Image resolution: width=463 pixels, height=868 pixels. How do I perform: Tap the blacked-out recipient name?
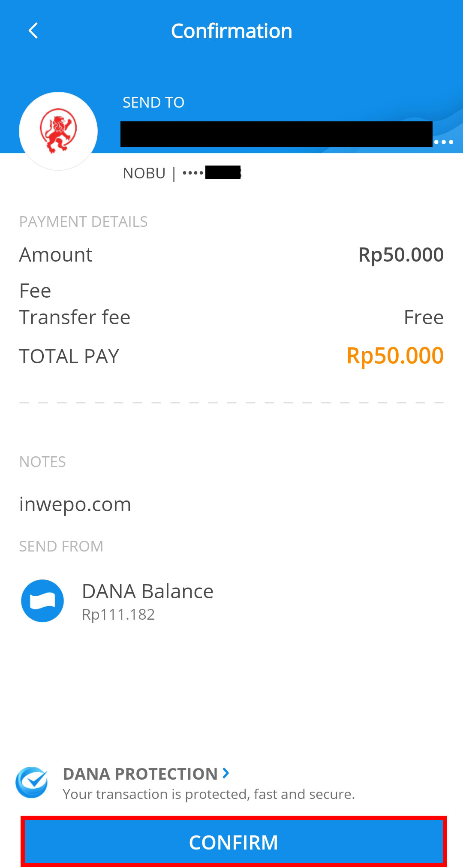point(276,134)
